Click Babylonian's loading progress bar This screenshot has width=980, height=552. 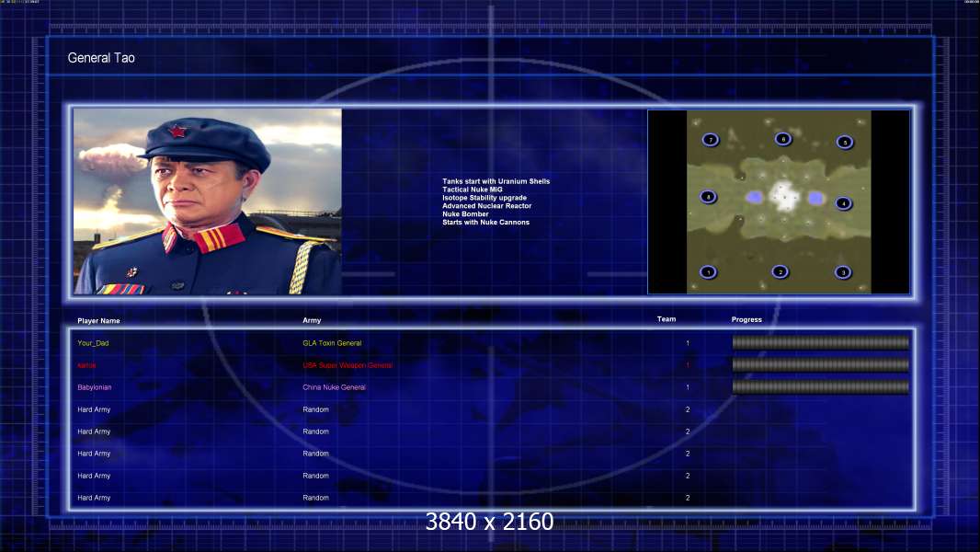click(821, 387)
